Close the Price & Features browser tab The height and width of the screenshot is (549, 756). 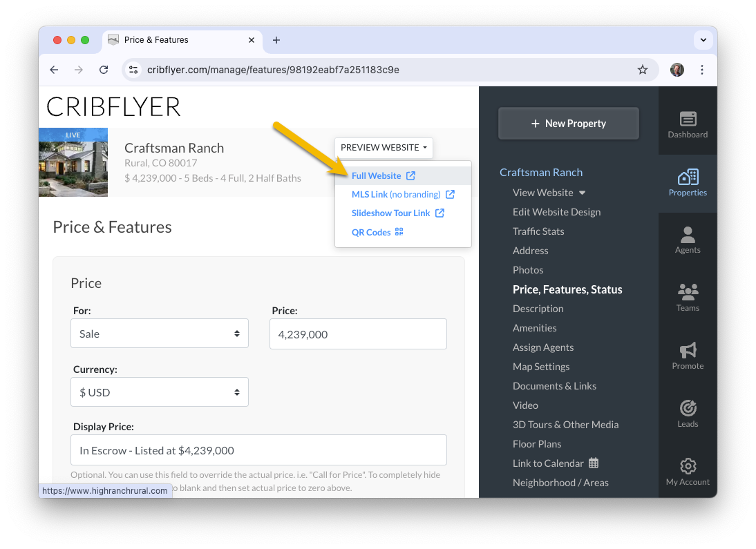coord(252,40)
